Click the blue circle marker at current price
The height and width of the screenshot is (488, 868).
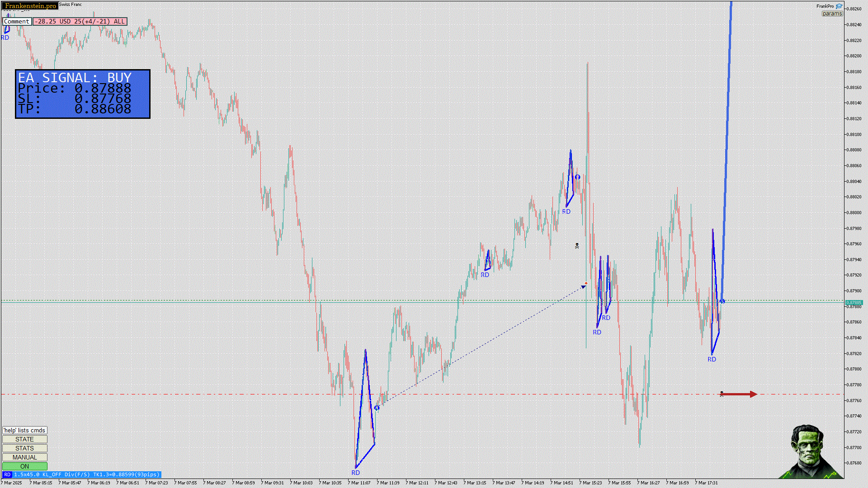click(722, 301)
